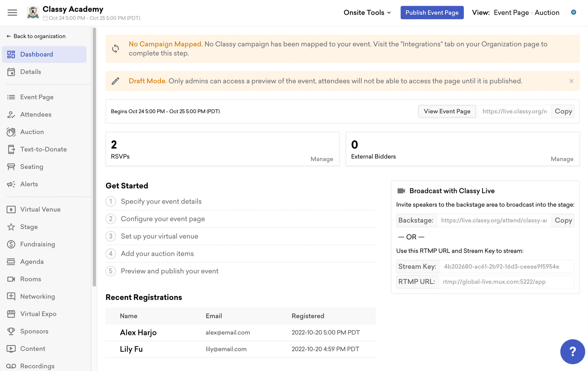Click the sidebar vertical scrollbar
588x371 pixels.
point(94,158)
